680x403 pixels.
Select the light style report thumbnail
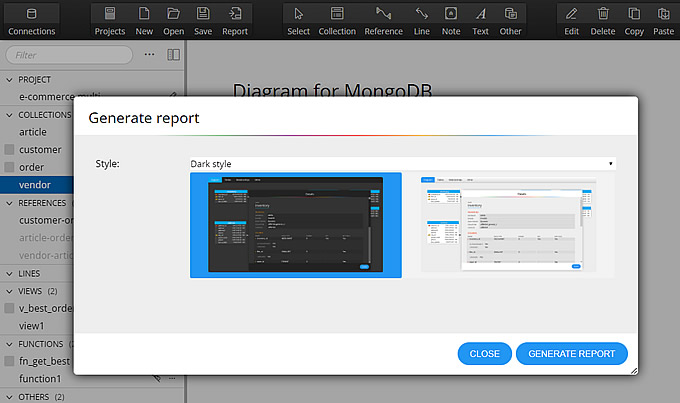click(x=508, y=225)
